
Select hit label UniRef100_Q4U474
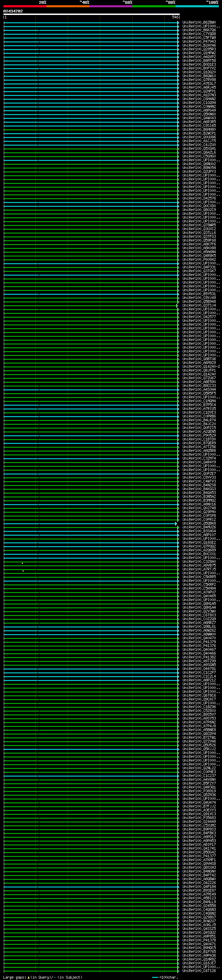pyautogui.click(x=199, y=802)
